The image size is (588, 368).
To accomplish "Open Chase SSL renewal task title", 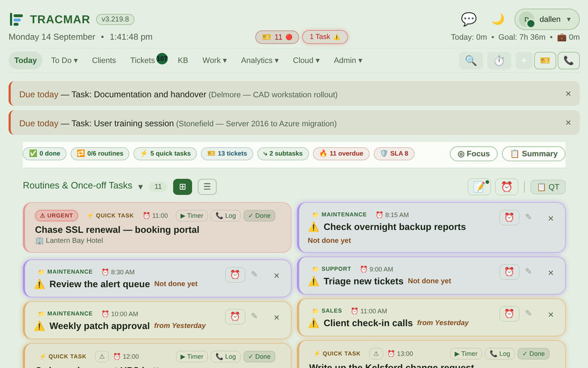I will tap(117, 230).
